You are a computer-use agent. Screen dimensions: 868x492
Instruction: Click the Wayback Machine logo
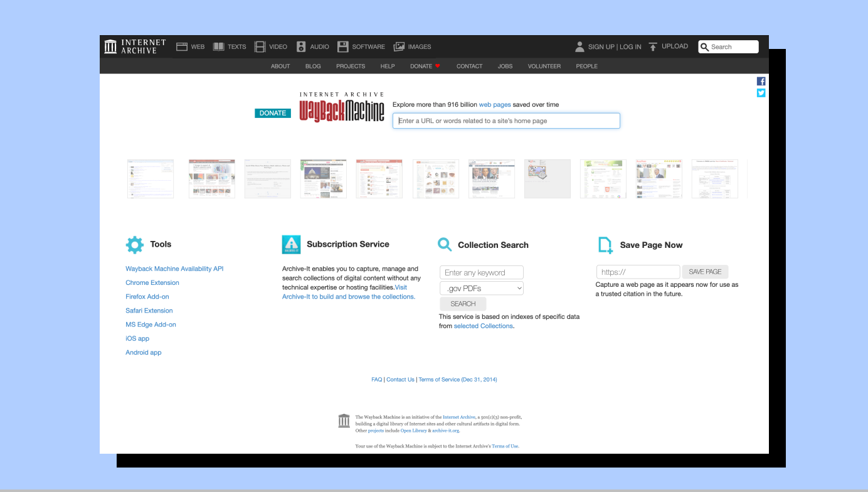(342, 107)
